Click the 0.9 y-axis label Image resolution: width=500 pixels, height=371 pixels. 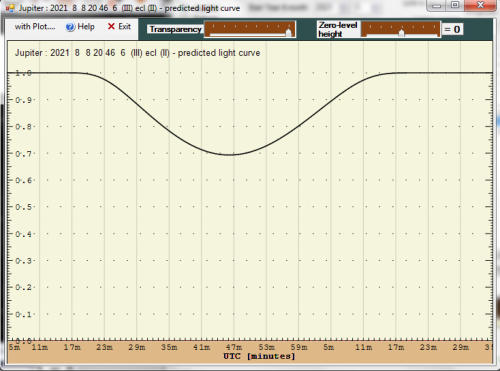[23, 100]
